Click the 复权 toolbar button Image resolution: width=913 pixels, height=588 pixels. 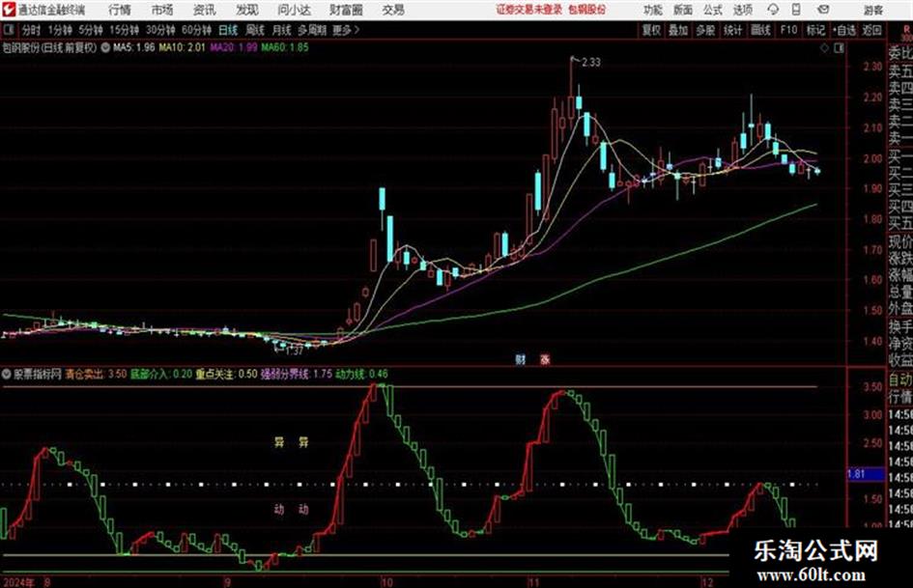coord(651,30)
